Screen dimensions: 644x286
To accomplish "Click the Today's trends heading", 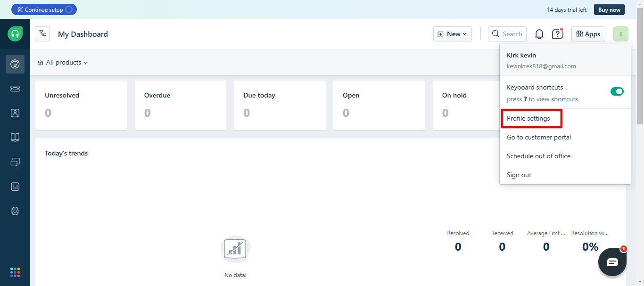I will click(66, 153).
